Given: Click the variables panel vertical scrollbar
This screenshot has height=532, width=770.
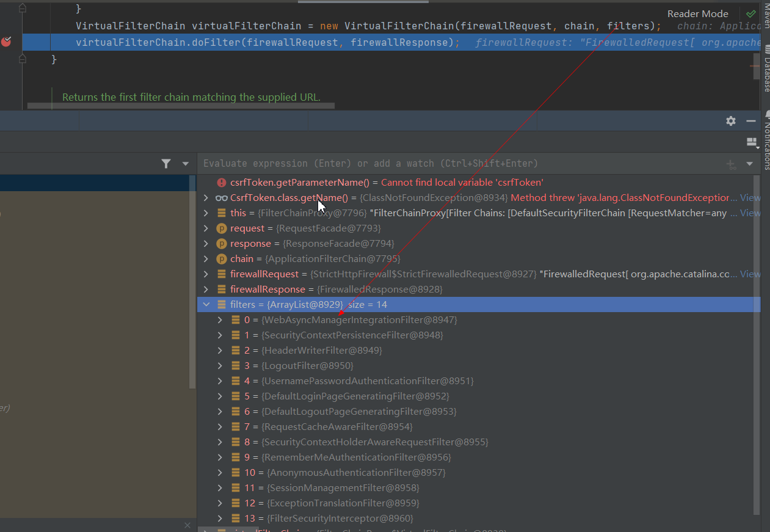Looking at the screenshot, I should 757,345.
